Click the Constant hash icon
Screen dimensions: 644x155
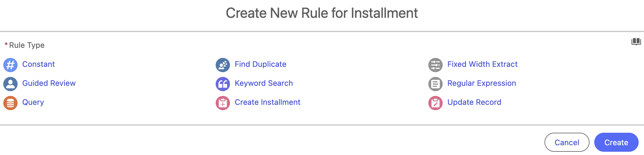10,65
